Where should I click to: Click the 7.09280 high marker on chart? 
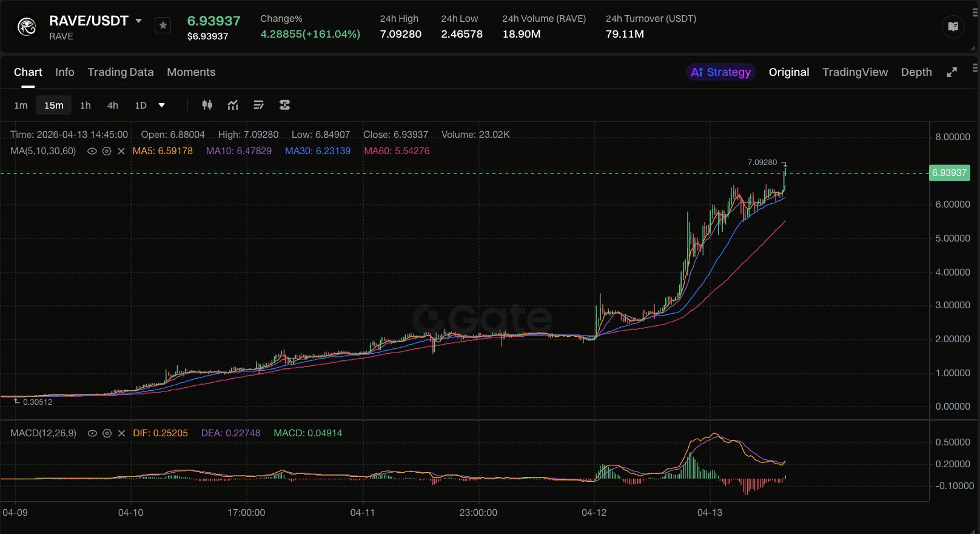pos(762,163)
